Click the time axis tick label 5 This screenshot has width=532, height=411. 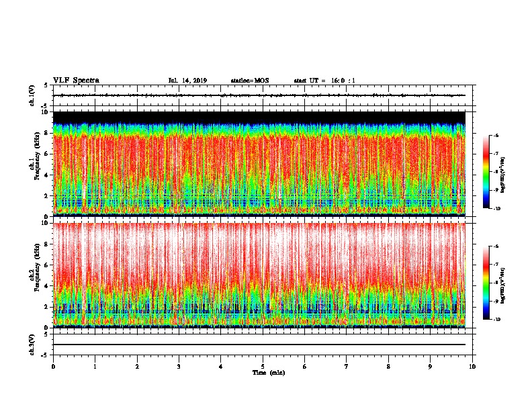(x=263, y=367)
